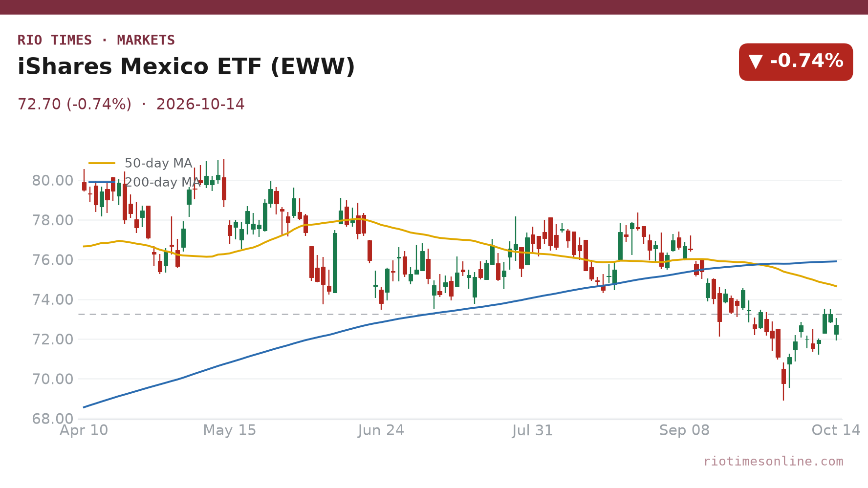Click the riotimesonline.com source link
The image size is (868, 488).
pyautogui.click(x=773, y=462)
